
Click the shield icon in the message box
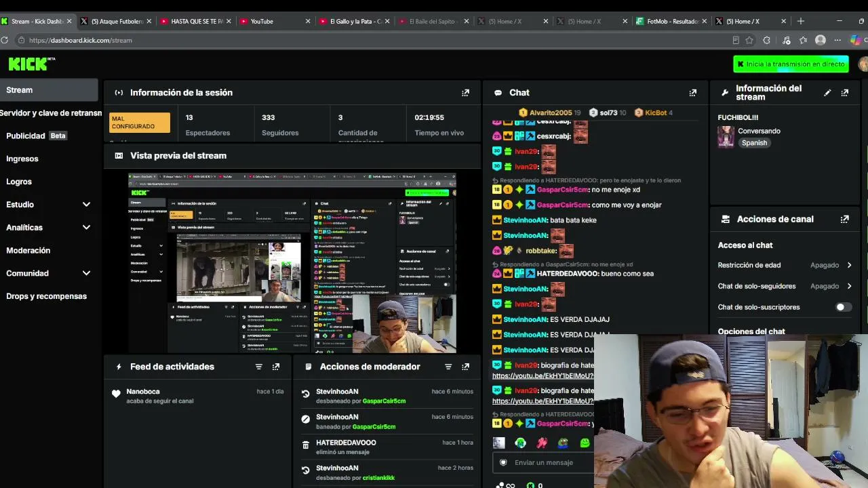click(x=503, y=462)
